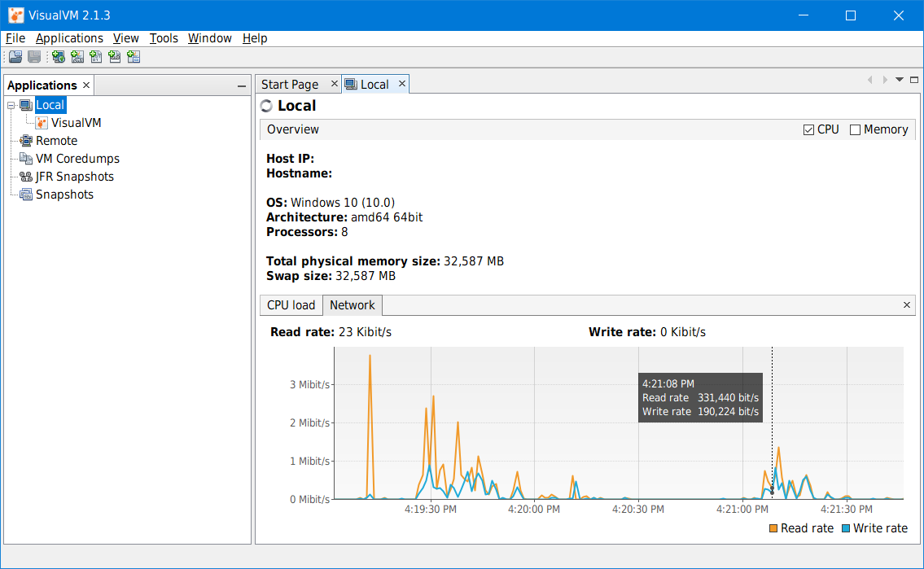The width and height of the screenshot is (924, 569).
Task: Click the 'OS: Windows 10 (10.0)' line
Action: click(x=331, y=203)
